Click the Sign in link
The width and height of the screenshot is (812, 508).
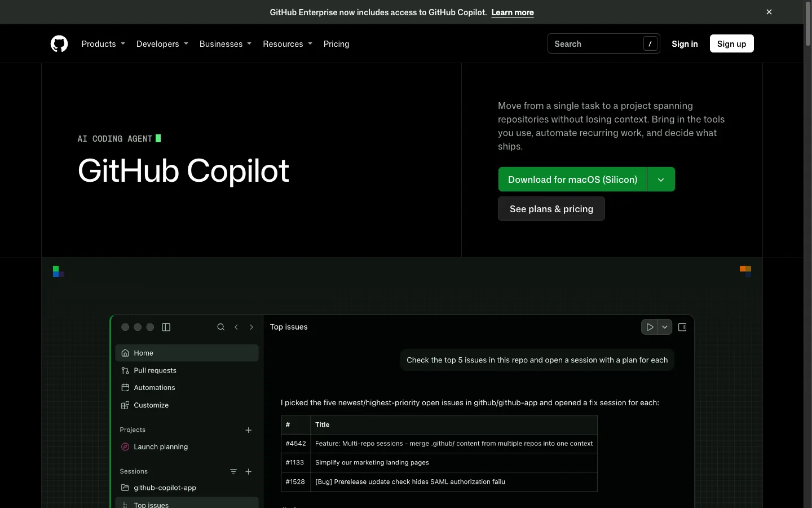pyautogui.click(x=685, y=43)
